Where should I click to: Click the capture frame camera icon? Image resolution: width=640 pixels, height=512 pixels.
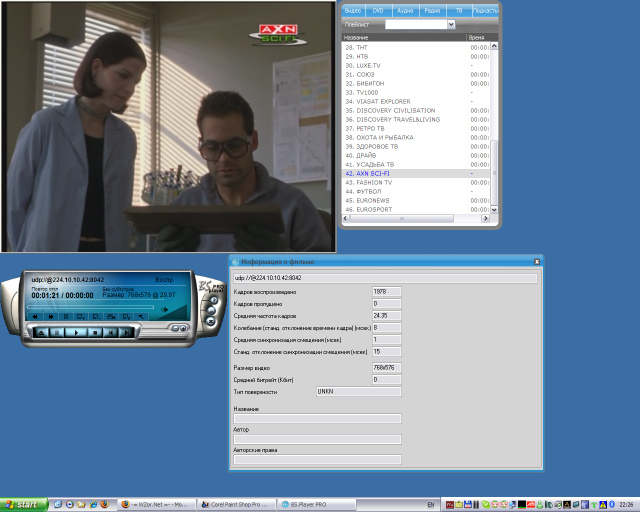(x=111, y=316)
